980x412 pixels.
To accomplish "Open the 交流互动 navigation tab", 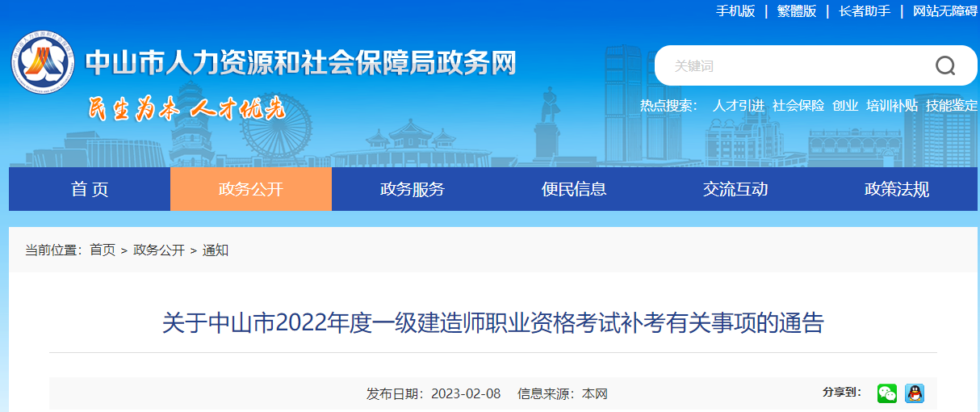I will [x=735, y=190].
